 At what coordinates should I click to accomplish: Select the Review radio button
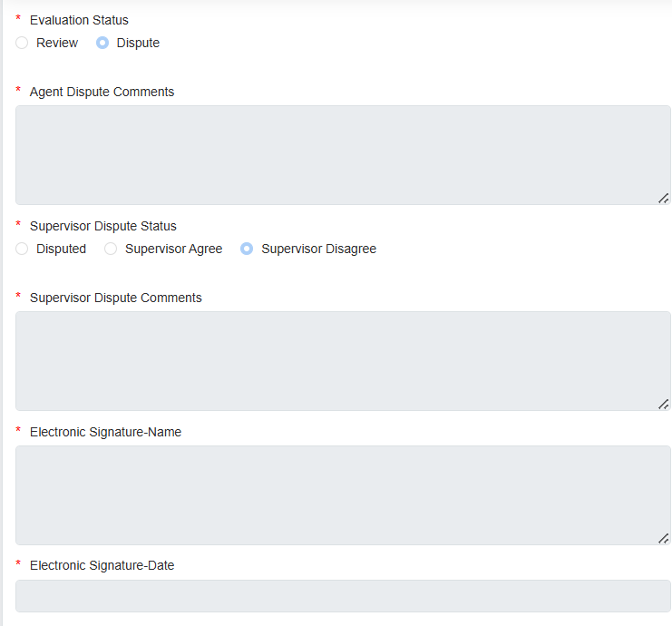tap(22, 43)
